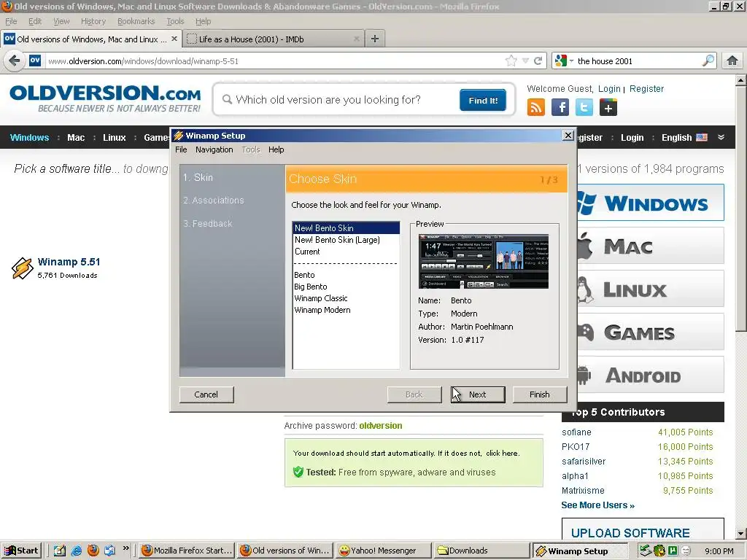Select the highlighted 'New! Bento Skin' entry
This screenshot has width=747, height=560.
[x=346, y=228]
